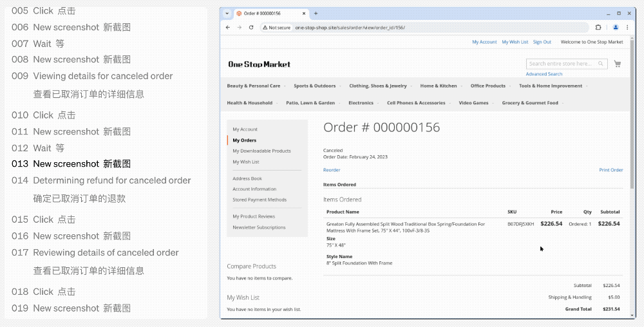644x327 pixels.
Task: Go back using the browser back arrow
Action: (228, 28)
